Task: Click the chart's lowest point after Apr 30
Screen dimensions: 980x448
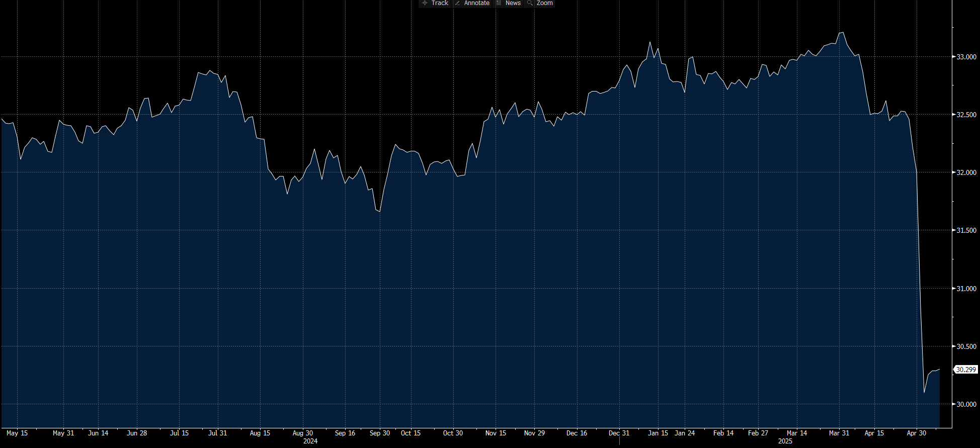Action: point(924,392)
